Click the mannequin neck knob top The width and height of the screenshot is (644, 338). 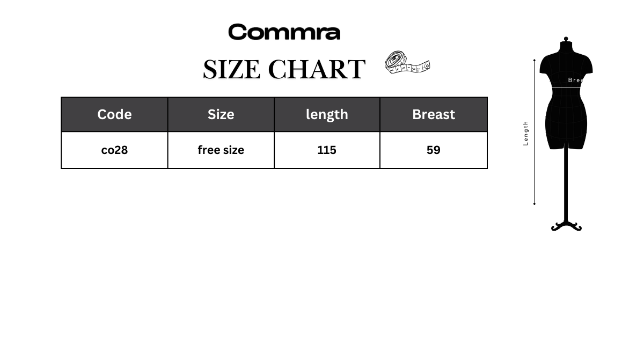point(566,39)
